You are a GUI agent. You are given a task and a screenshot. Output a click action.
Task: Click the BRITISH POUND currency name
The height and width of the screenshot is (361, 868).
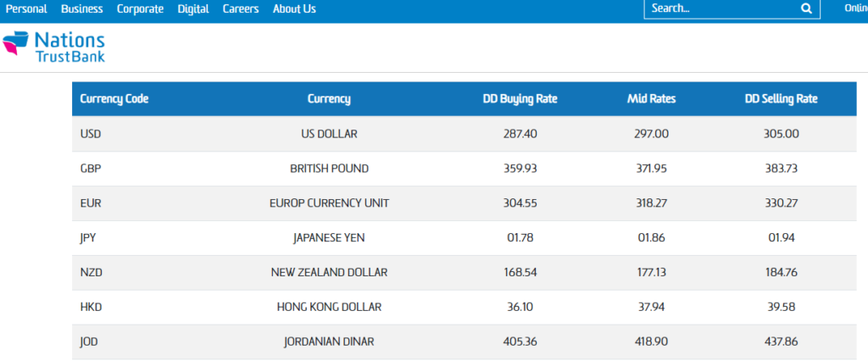(329, 169)
